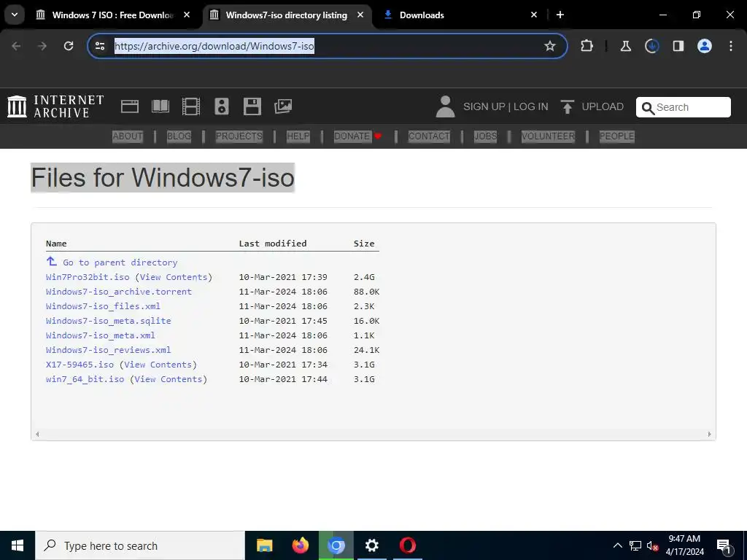Open the Chrome profile avatar
Image resolution: width=747 pixels, height=560 pixels.
pyautogui.click(x=704, y=46)
